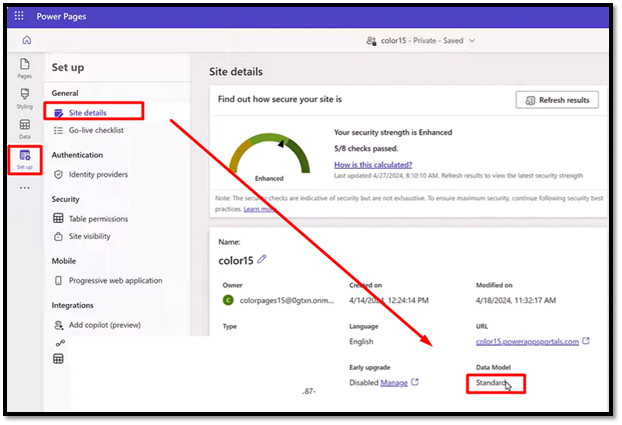Go to Table permissions

[x=97, y=218]
